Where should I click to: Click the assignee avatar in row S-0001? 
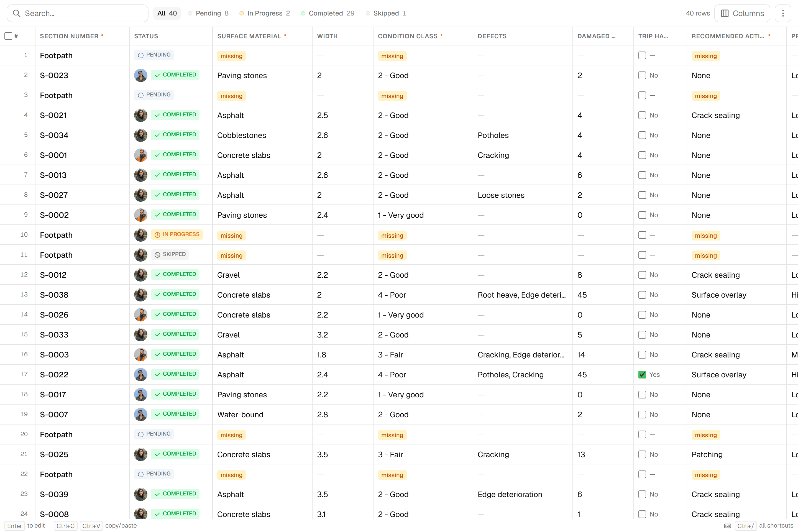pos(140,155)
